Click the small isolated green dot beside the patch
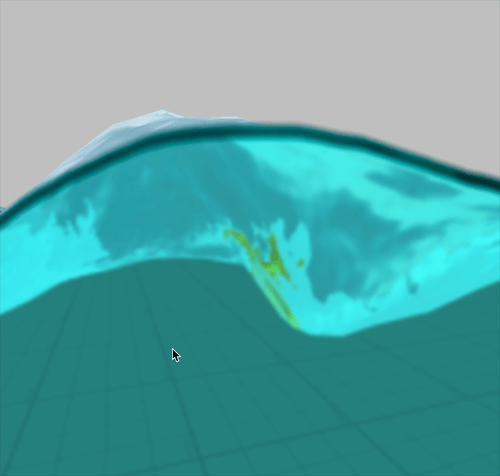 (301, 263)
